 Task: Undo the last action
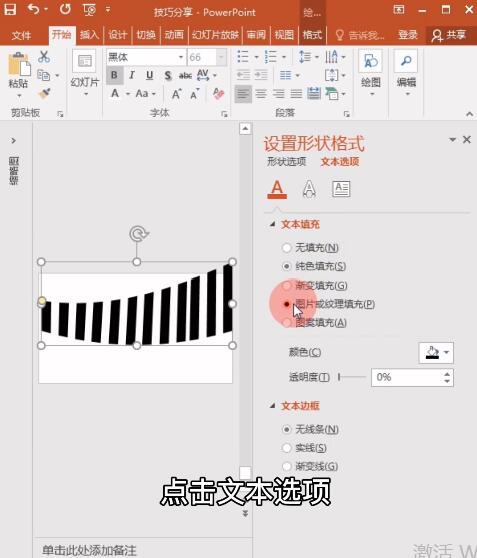[34, 9]
